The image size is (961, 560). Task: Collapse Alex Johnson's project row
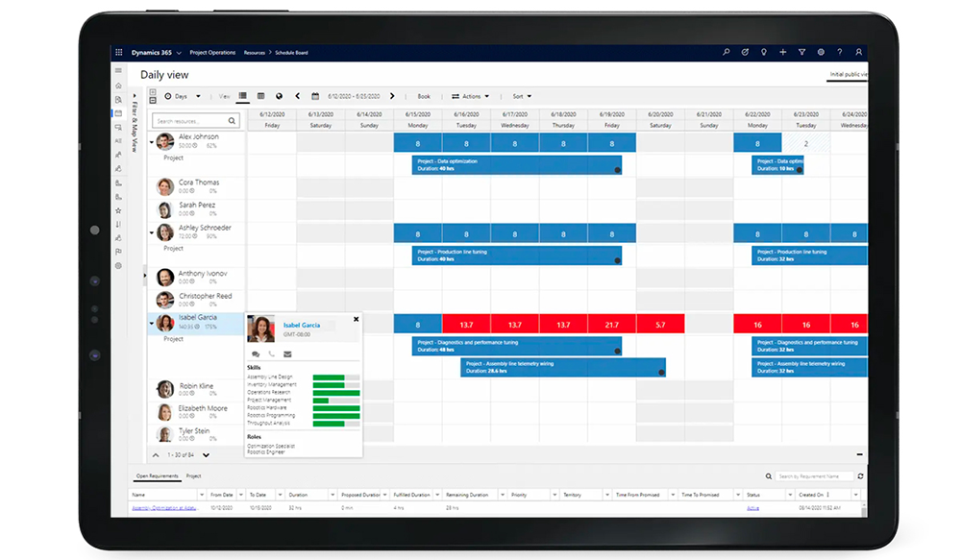[x=152, y=142]
